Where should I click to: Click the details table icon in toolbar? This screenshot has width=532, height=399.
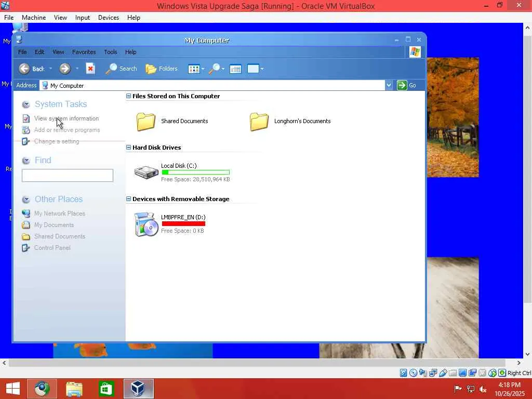235,69
